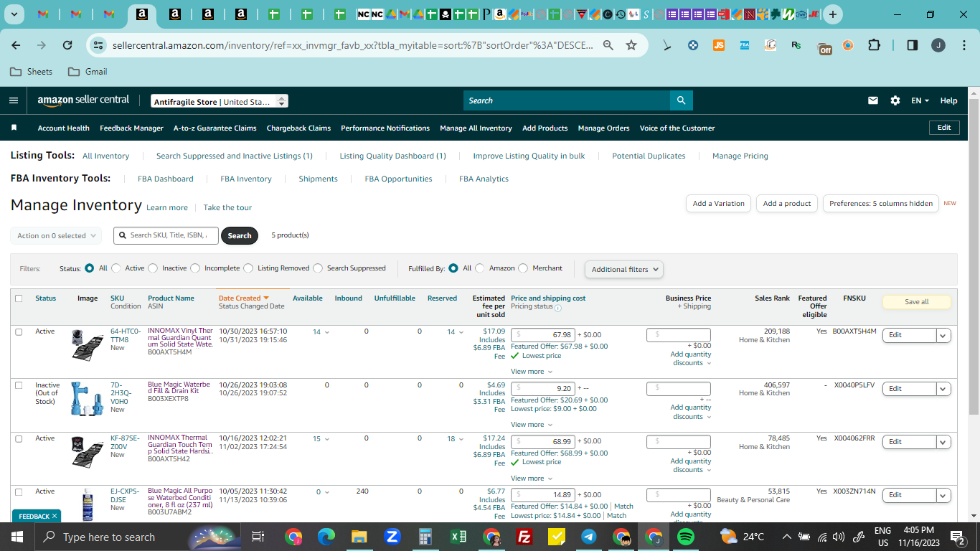The width and height of the screenshot is (980, 551).
Task: Open Spotify from the taskbar
Action: pos(685,537)
